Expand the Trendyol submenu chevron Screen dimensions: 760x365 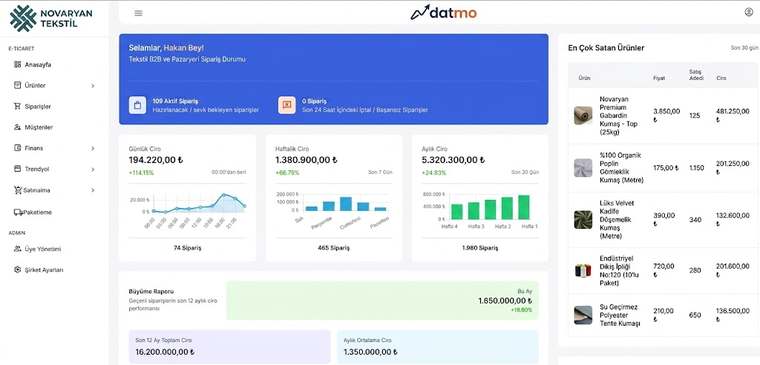[x=93, y=169]
